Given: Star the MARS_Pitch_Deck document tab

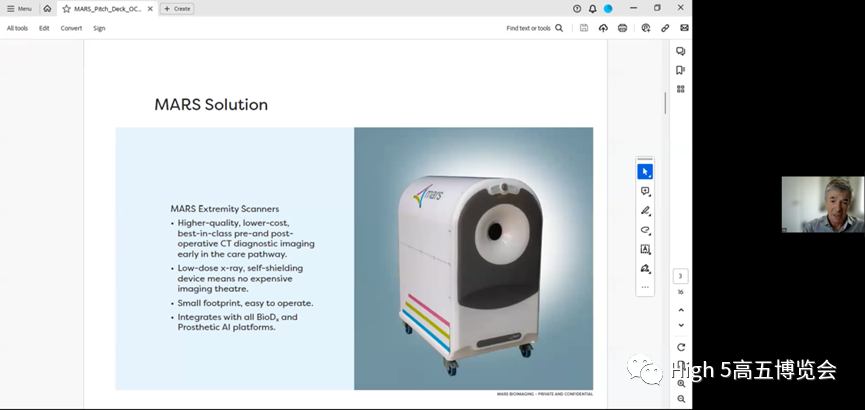Looking at the screenshot, I should tap(67, 8).
